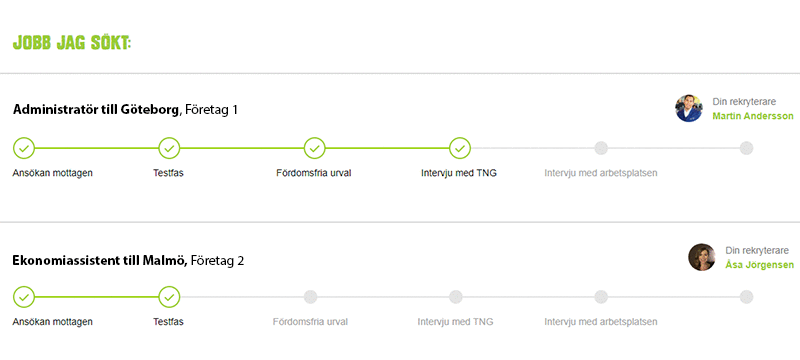This screenshot has width=800, height=360.
Task: Click Martin Andersson's profile photo
Action: (x=689, y=108)
